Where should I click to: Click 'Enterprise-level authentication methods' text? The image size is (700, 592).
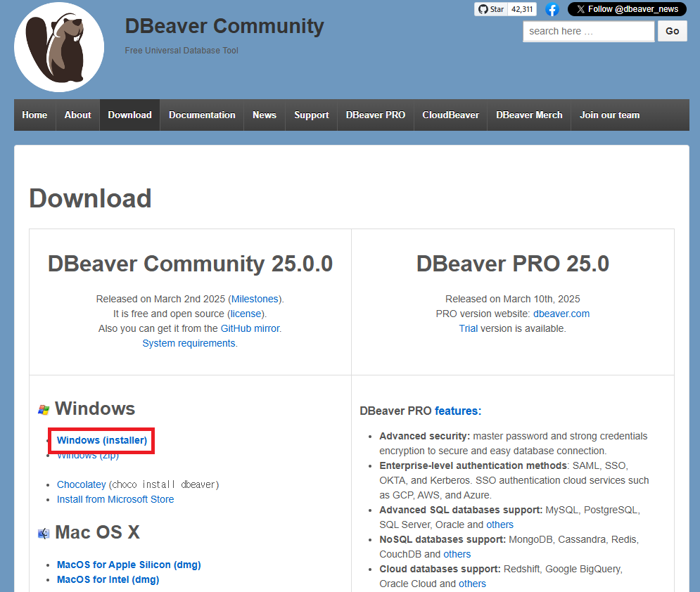pos(473,465)
